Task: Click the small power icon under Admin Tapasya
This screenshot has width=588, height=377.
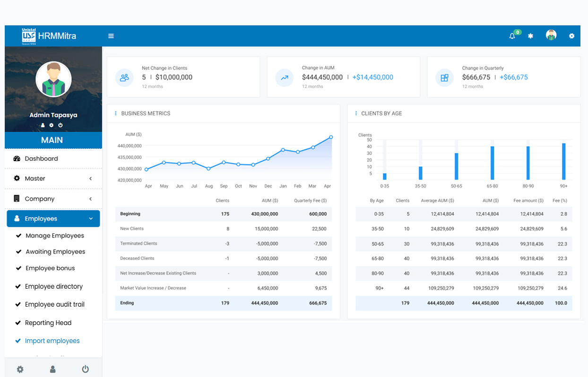Action: (61, 125)
